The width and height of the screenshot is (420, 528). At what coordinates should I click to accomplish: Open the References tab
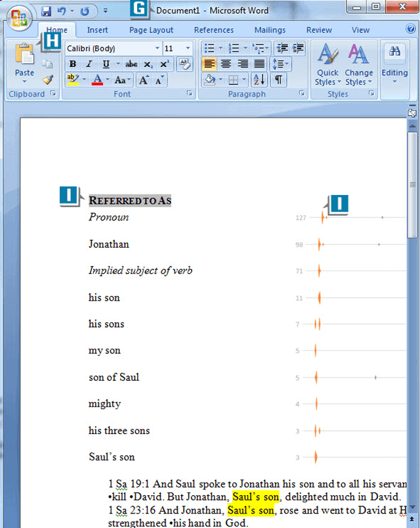(x=213, y=30)
